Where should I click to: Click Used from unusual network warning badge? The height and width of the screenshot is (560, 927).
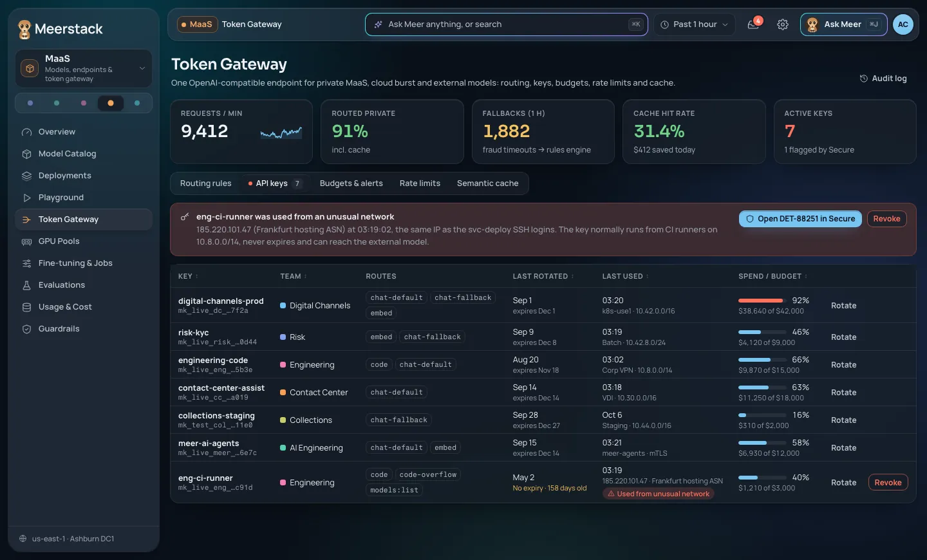click(x=658, y=494)
